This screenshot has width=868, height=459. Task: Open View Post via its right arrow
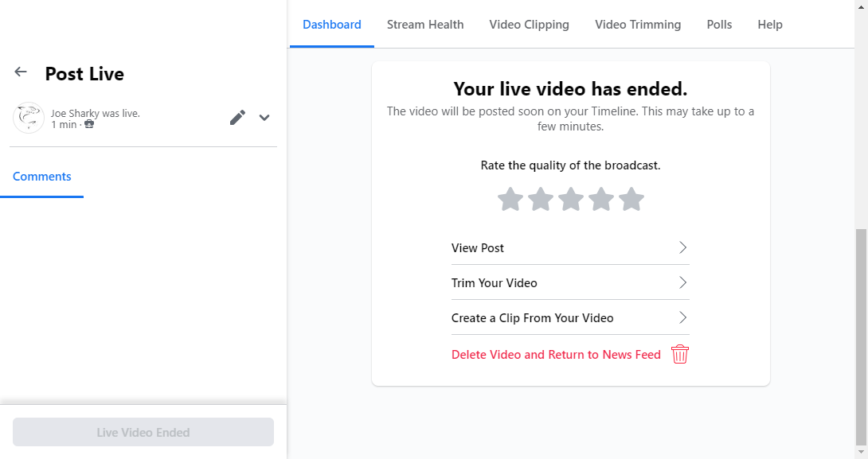682,247
